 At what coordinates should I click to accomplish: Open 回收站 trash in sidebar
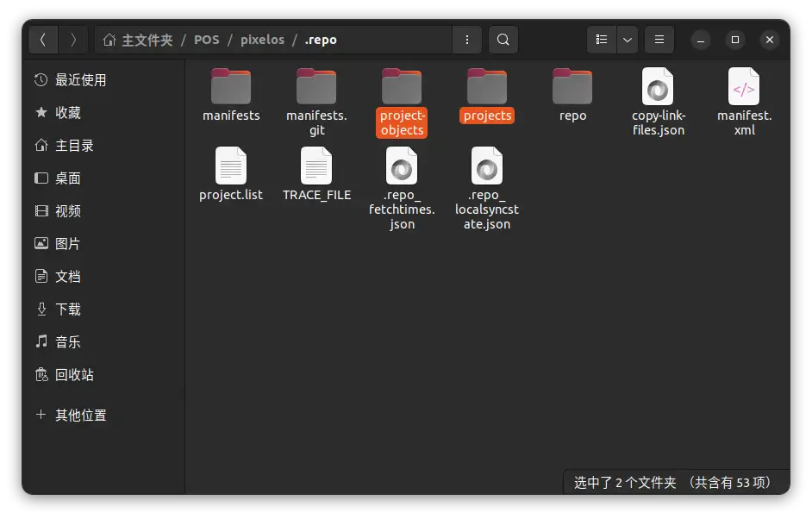74,375
